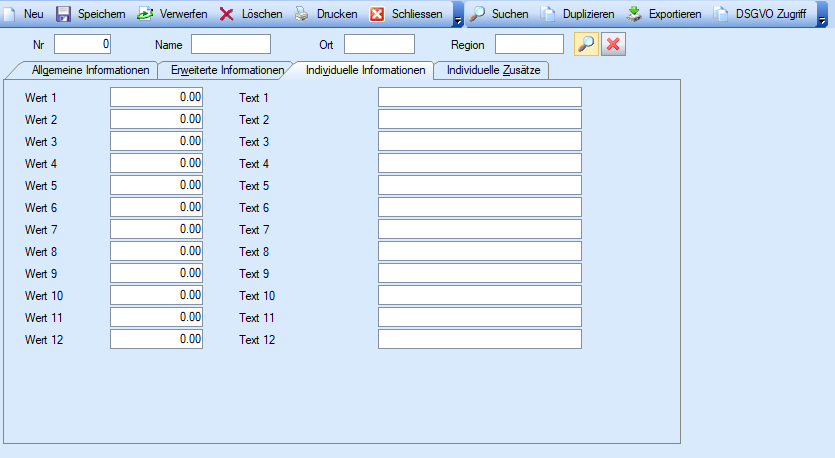Screen dimensions: 835x458
Task: Focus the Wert 4 value field
Action: pos(157,163)
